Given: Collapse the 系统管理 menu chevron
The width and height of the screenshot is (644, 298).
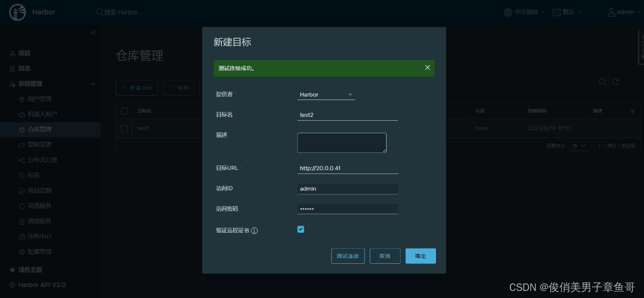Looking at the screenshot, I should (93, 84).
